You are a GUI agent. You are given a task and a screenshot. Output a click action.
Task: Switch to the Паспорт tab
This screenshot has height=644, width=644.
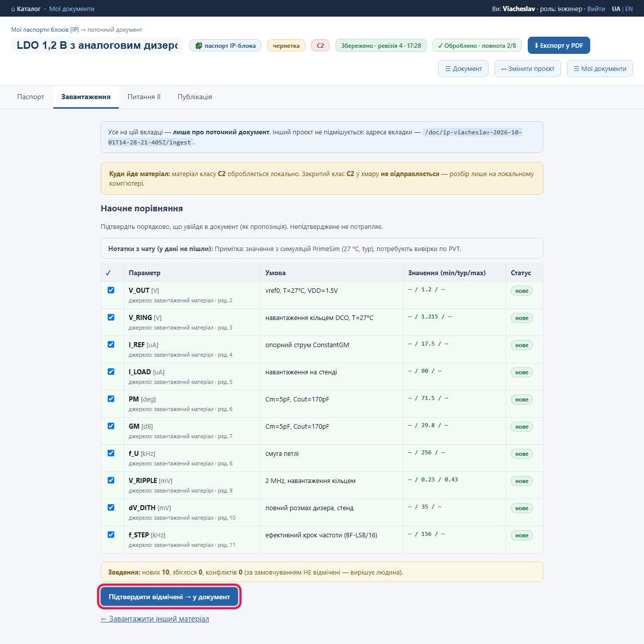31,97
